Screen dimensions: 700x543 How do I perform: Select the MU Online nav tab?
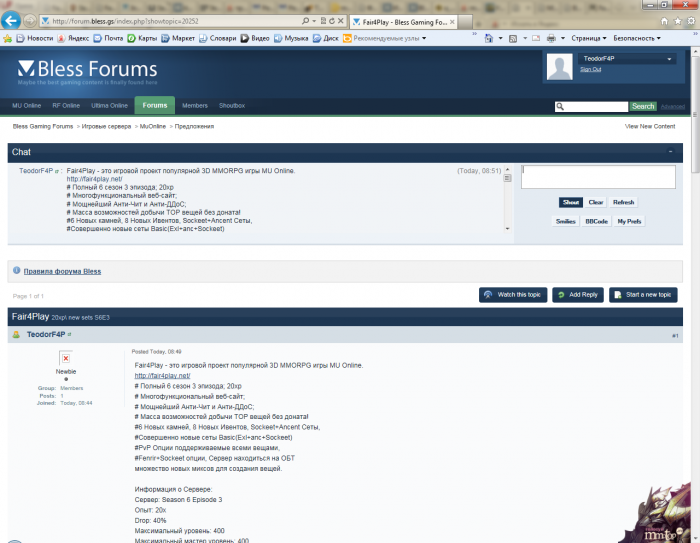tap(26, 105)
